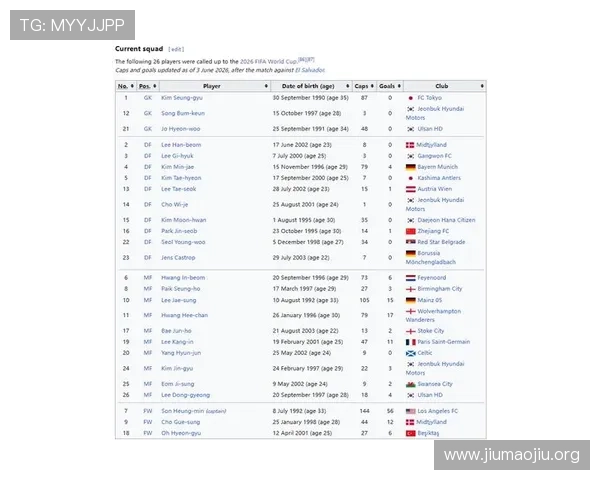Click the Japan flag beside Kashima Antlers
This screenshot has height=480, width=600.
coord(411,178)
